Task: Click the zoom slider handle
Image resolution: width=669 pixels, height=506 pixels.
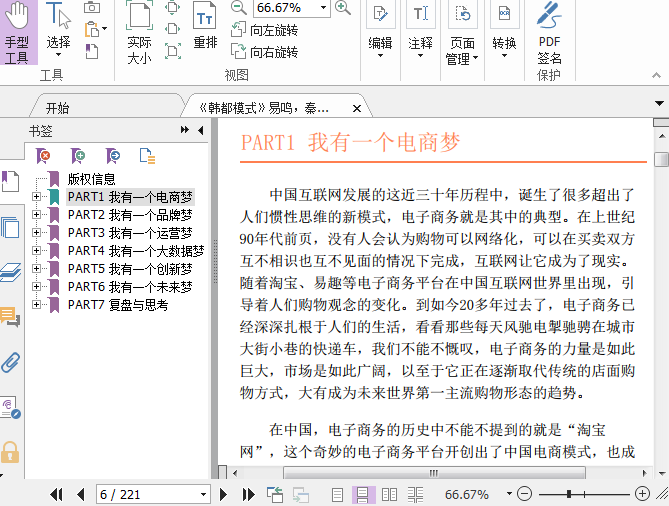Action: pos(569,494)
